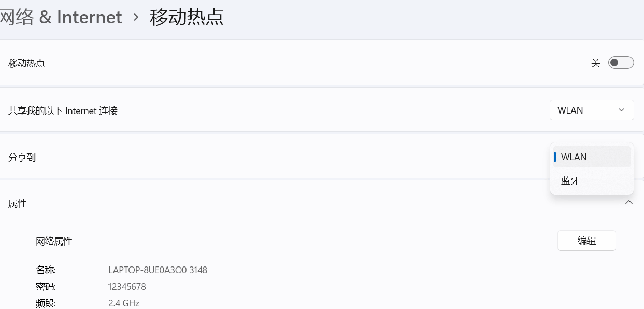Image resolution: width=644 pixels, height=309 pixels.
Task: Navigate back via 网络 & Internet link
Action: tap(61, 17)
